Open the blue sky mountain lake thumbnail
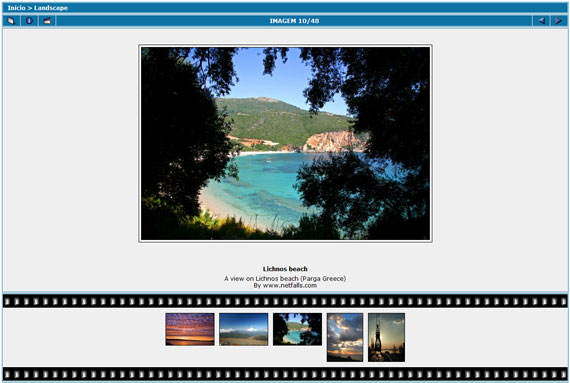The width and height of the screenshot is (570, 383). pyautogui.click(x=244, y=329)
